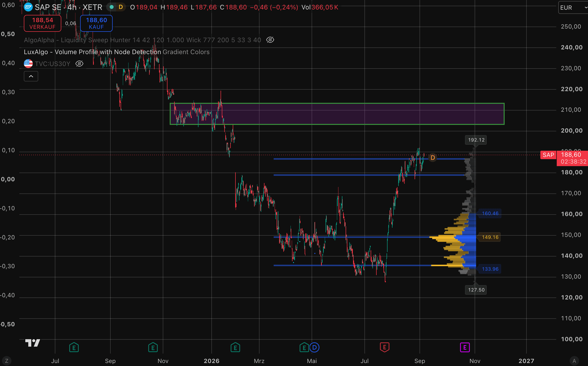Click the change value −0,46 (−0,24%)

(x=274, y=7)
